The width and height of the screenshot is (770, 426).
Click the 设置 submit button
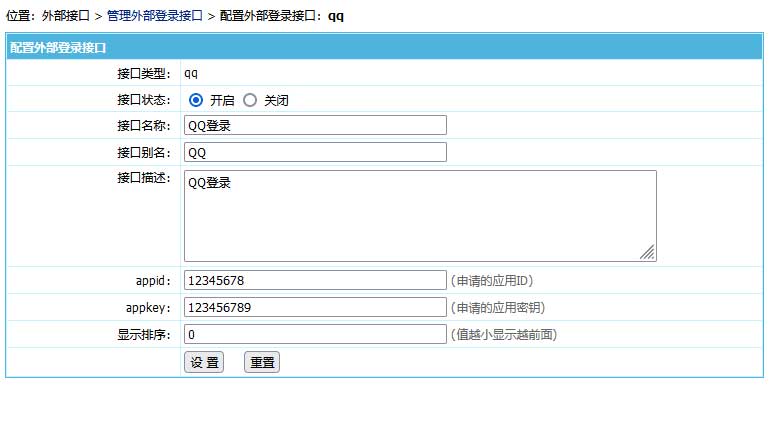tap(204, 362)
